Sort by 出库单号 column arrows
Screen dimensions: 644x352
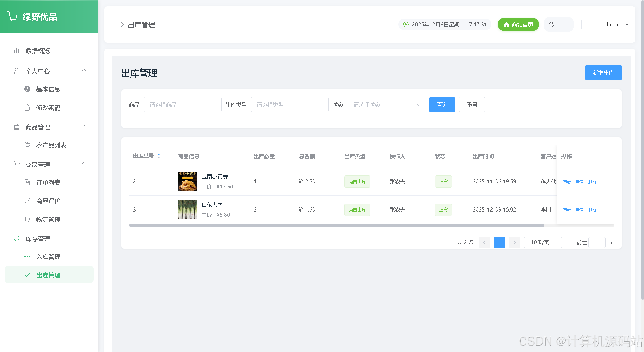pos(159,156)
